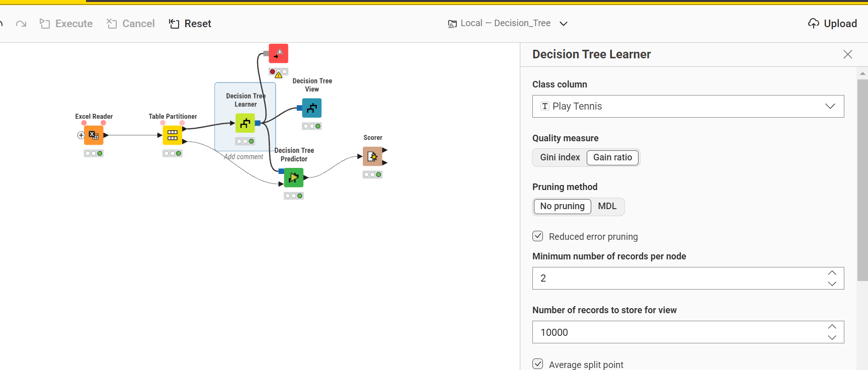Click status lights under Excel Reader
This screenshot has width=868, height=370.
coord(94,153)
